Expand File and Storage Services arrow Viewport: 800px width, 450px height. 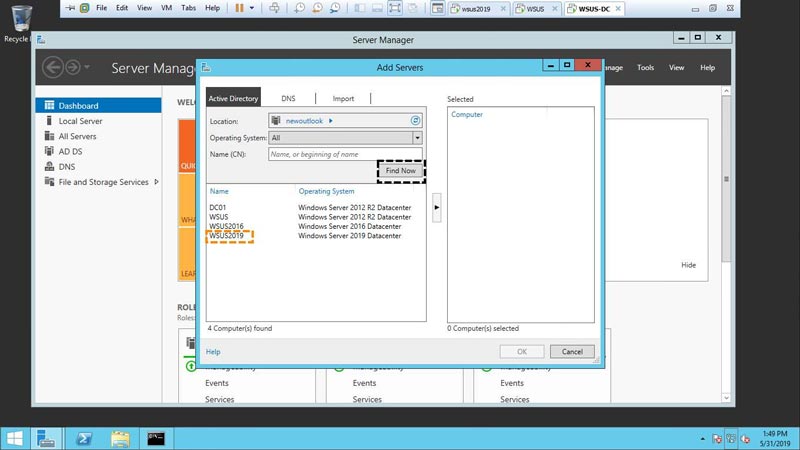coord(156,182)
